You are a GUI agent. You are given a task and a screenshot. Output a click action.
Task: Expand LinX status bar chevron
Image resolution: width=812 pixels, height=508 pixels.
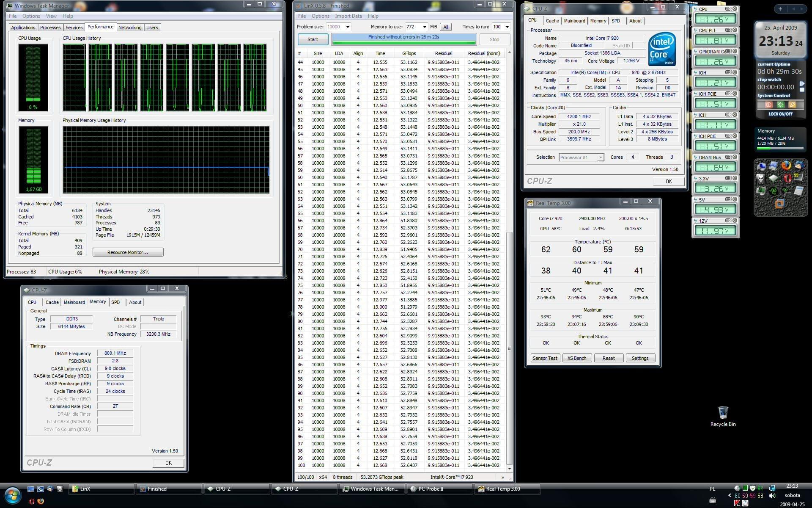tap(503, 477)
